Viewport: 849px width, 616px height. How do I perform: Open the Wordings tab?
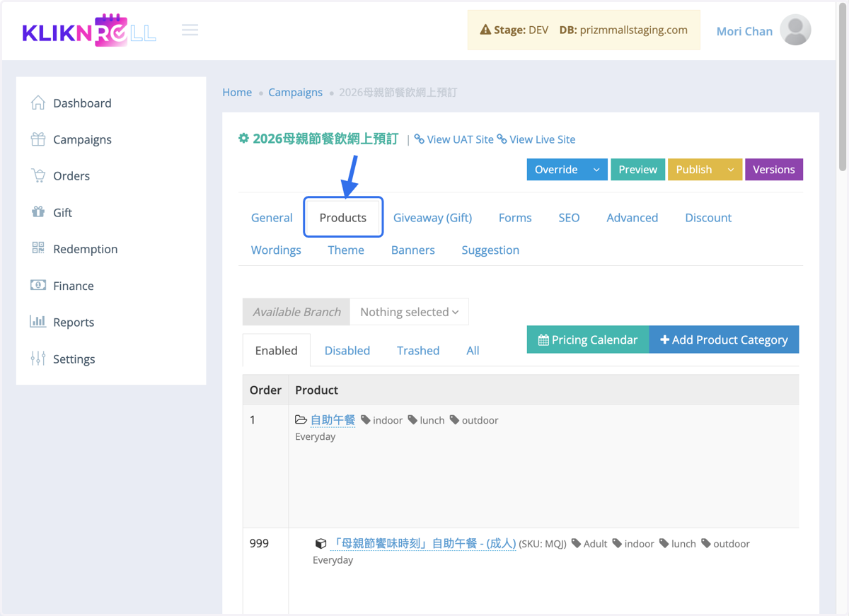pos(276,250)
